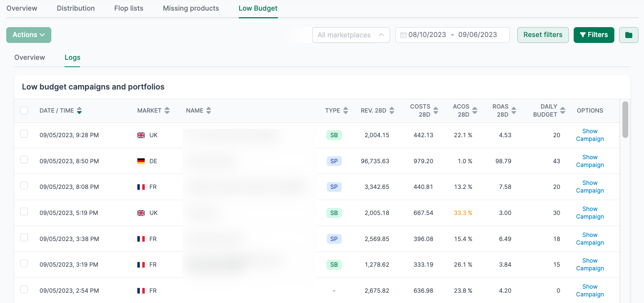The height and width of the screenshot is (303, 644).
Task: Click SB badge in 3:19 PM row
Action: click(334, 264)
